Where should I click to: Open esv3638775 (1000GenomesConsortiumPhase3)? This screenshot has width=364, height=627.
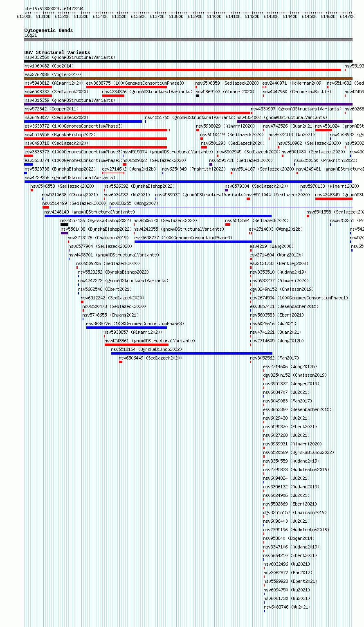pos(135,83)
